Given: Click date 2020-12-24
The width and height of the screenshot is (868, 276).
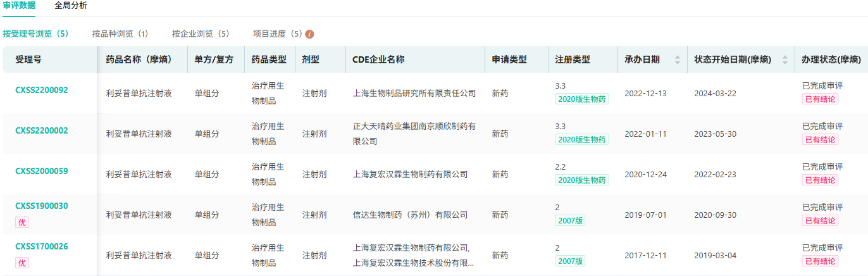Looking at the screenshot, I should [x=644, y=174].
